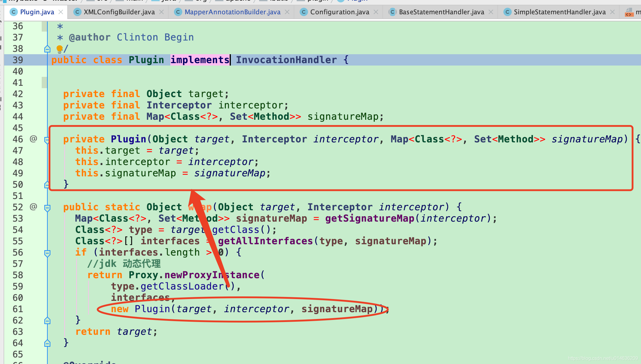
Task: Click the fold end marker at line 64
Action: tap(47, 343)
